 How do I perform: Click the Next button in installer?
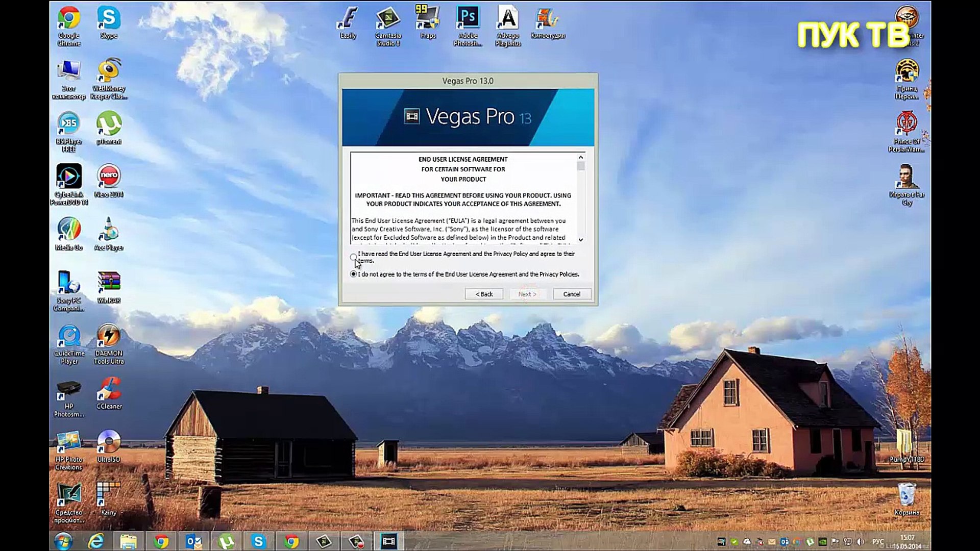pos(527,294)
